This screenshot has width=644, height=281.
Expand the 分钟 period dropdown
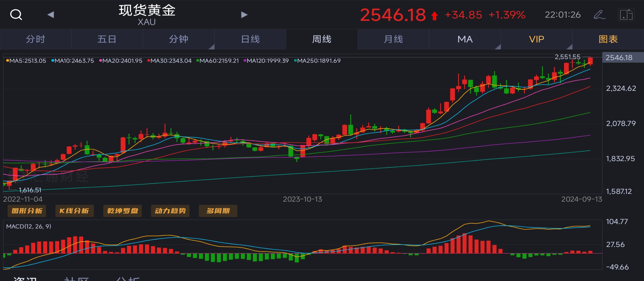point(179,39)
